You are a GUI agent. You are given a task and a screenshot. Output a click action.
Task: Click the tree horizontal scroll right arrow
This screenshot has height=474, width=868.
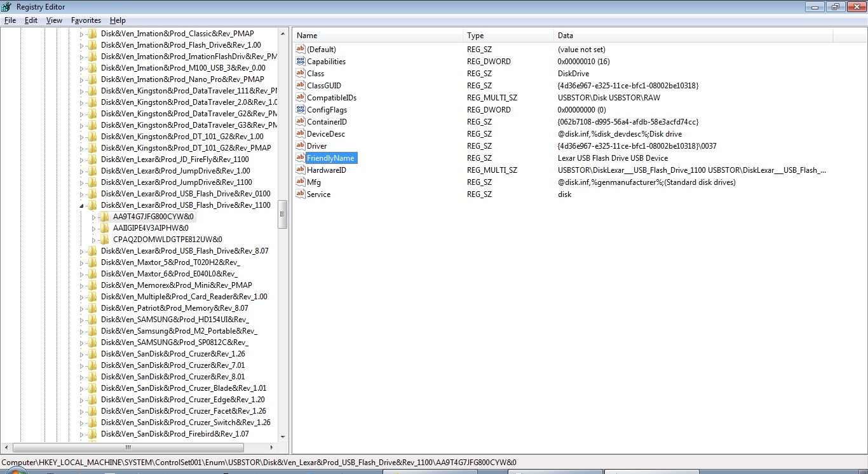273,447
